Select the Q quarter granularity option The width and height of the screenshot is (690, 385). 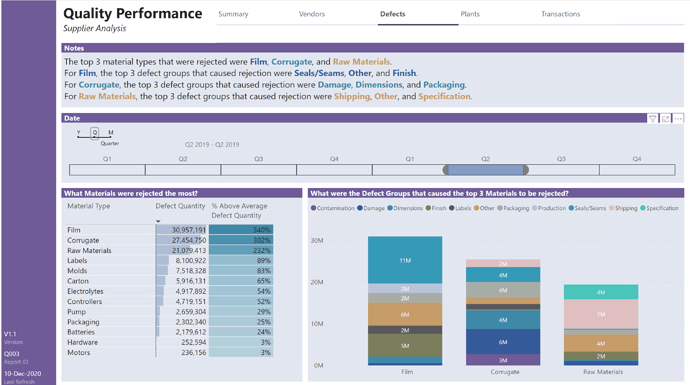pos(95,133)
